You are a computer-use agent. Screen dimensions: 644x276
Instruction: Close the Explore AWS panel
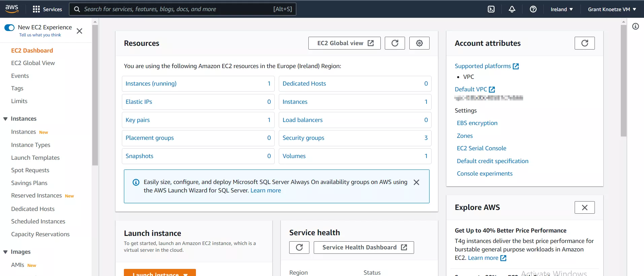click(585, 208)
